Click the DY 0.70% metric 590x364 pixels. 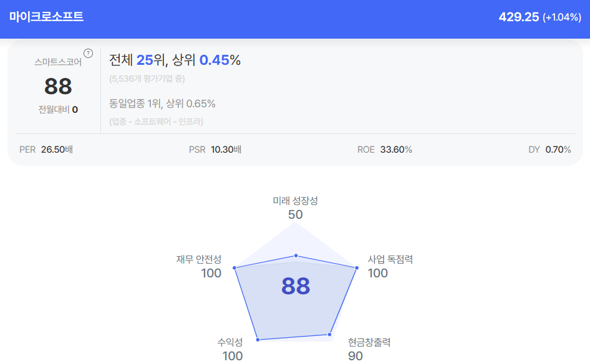pos(549,150)
